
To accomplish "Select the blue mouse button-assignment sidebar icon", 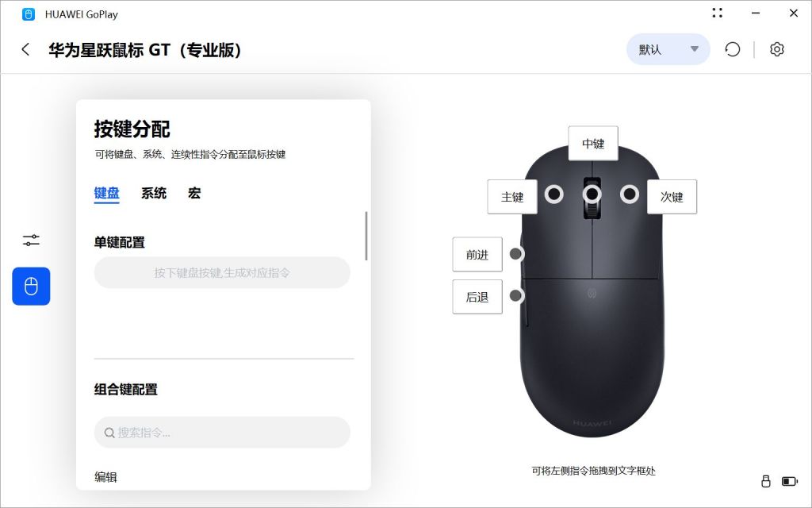I will (x=31, y=286).
